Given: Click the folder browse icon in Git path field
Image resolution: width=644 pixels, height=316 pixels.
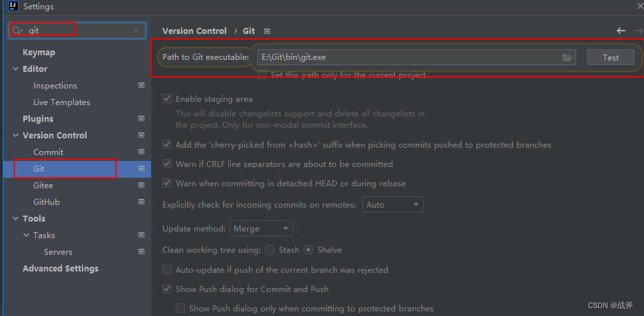Looking at the screenshot, I should coord(567,58).
